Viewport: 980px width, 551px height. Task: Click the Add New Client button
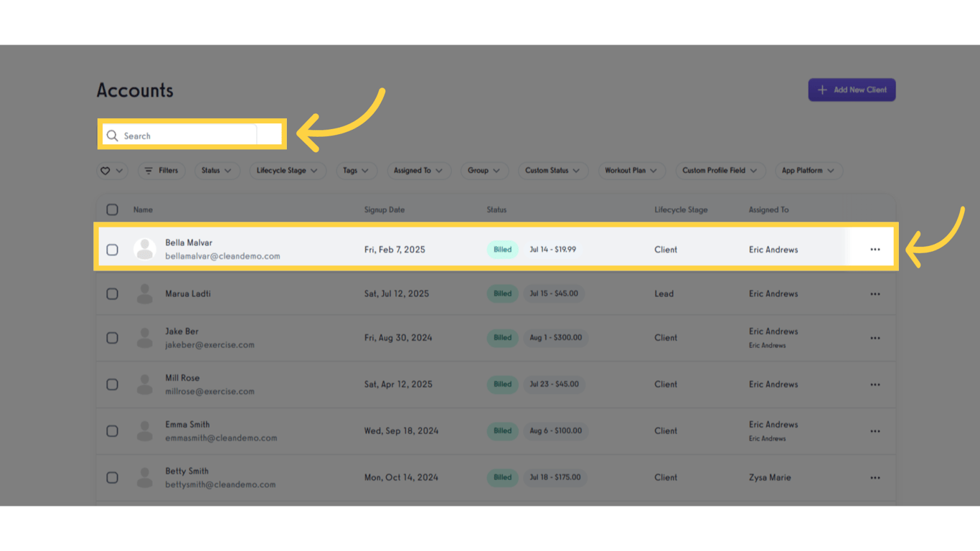(x=852, y=90)
